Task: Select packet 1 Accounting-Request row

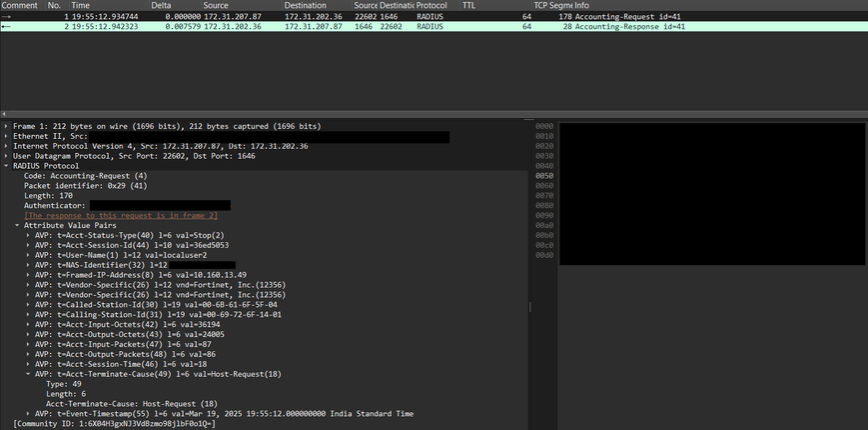Action: click(434, 17)
